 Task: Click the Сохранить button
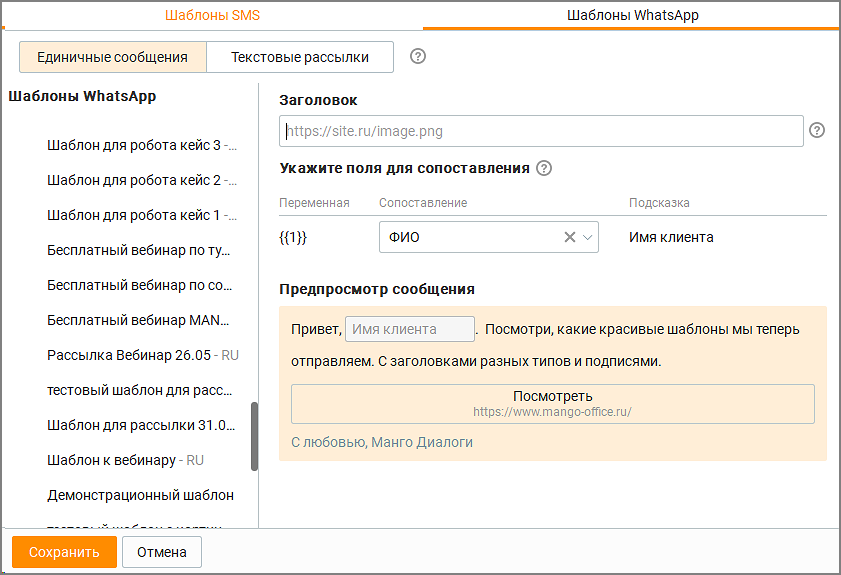64,552
